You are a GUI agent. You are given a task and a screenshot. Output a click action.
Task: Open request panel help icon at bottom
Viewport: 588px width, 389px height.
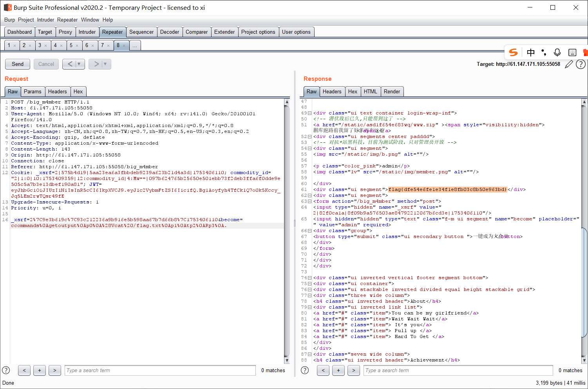6,370
